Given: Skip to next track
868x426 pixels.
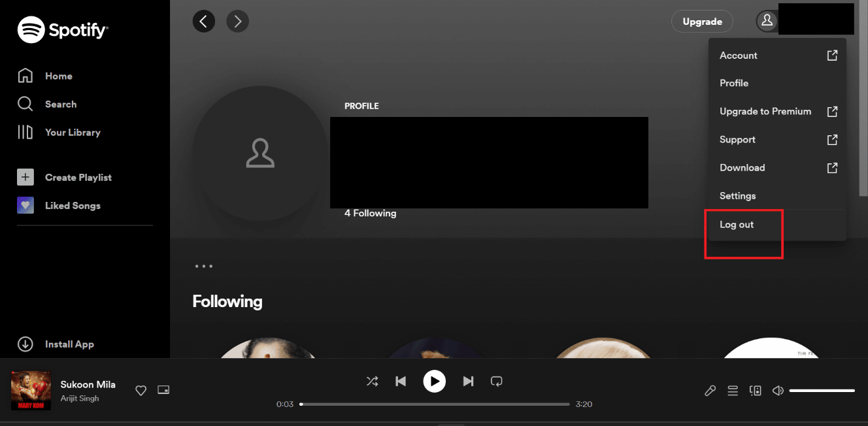Looking at the screenshot, I should (468, 381).
